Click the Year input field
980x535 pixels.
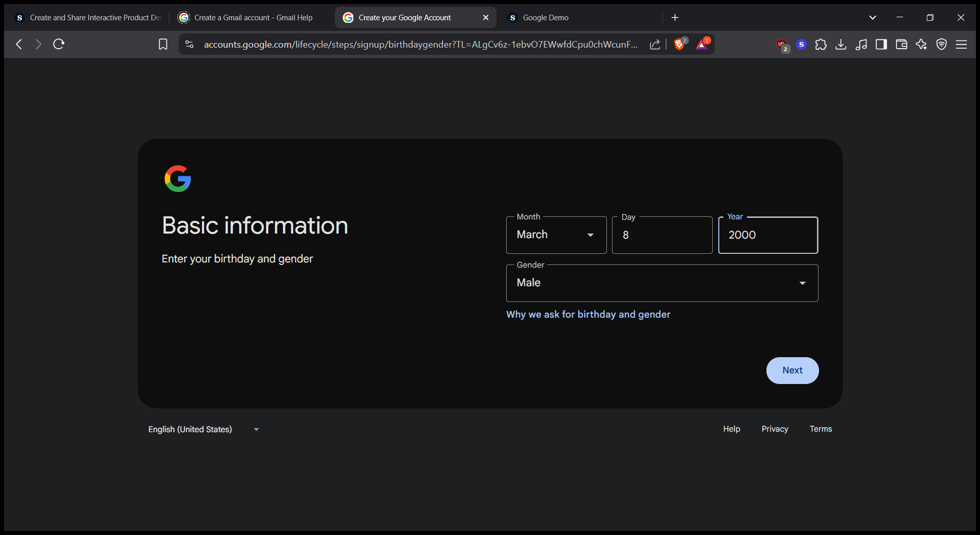pyautogui.click(x=768, y=235)
